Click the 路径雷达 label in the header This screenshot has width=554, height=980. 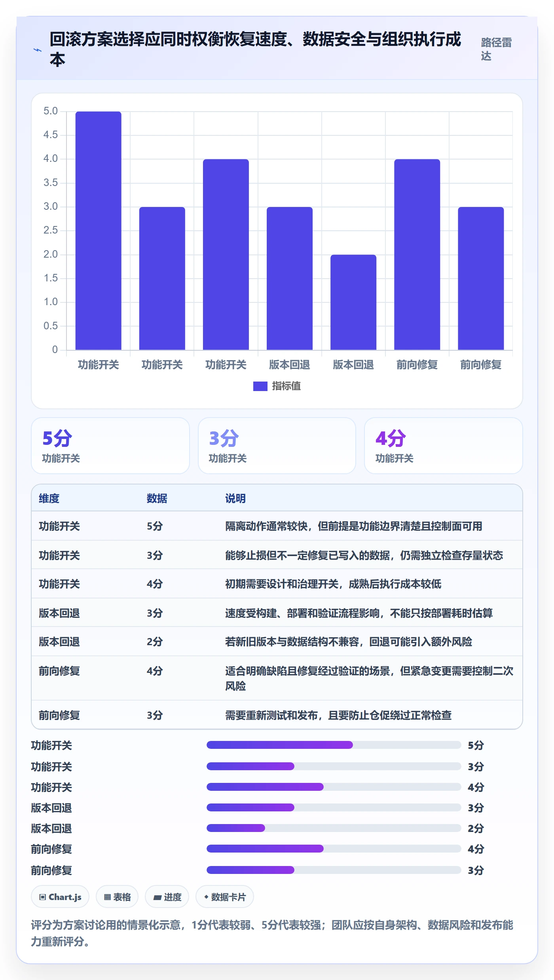pos(496,49)
